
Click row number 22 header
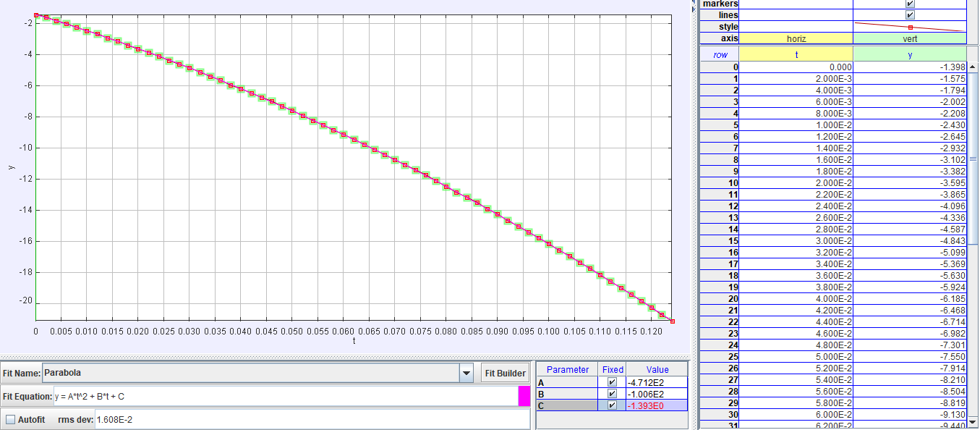[720, 321]
